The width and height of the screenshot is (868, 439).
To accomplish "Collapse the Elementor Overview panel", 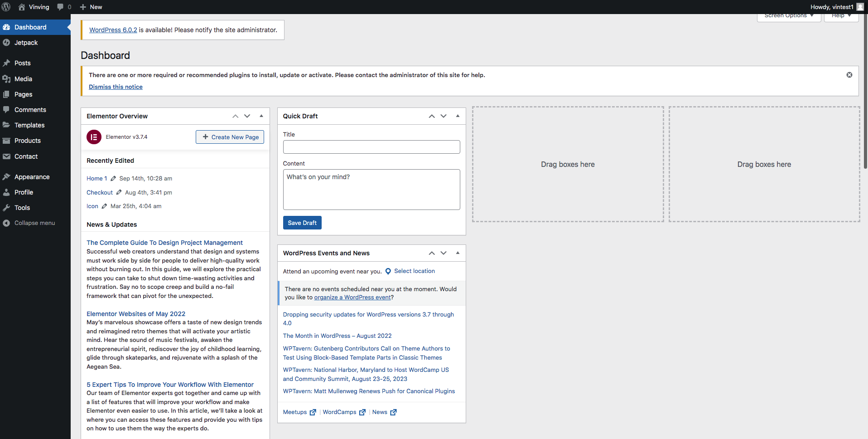I will tap(261, 116).
